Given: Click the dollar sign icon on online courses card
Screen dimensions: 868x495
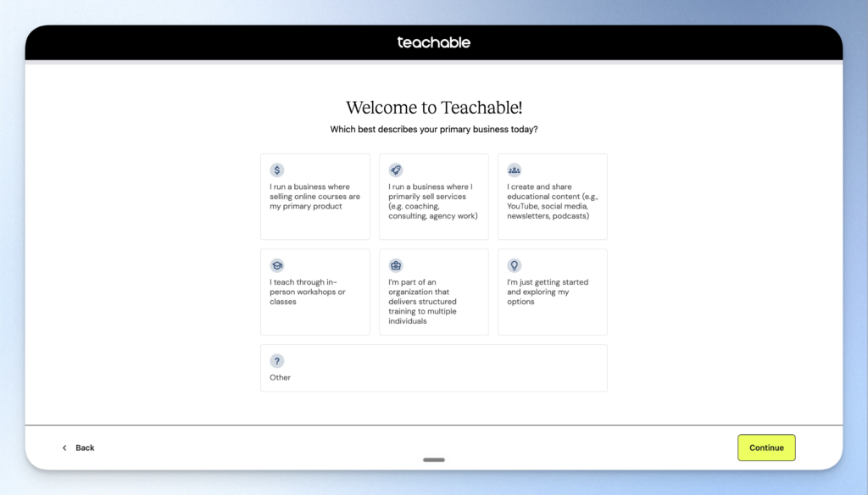Looking at the screenshot, I should pos(277,170).
